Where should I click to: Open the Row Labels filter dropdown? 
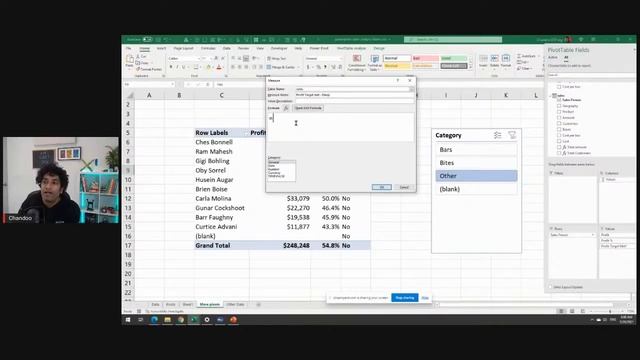click(x=245, y=133)
